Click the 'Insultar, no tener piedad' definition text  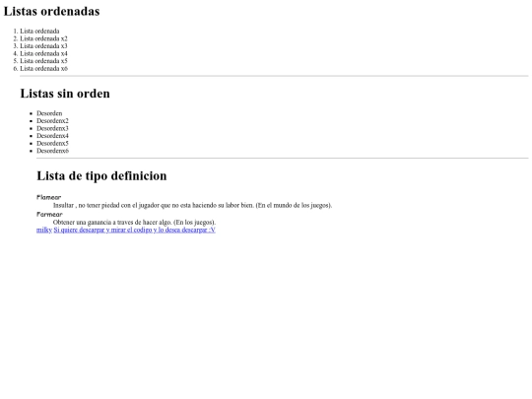coord(192,205)
